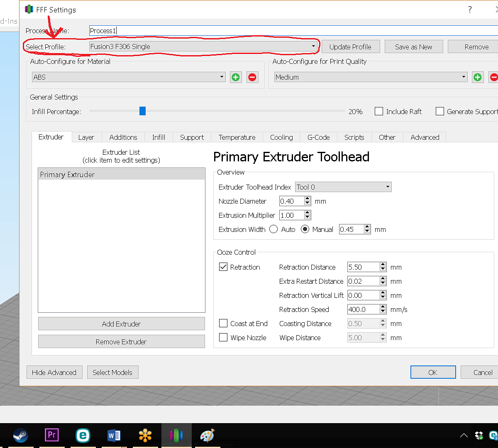Enable Coast at End checkbox
The image size is (498, 448).
click(x=223, y=324)
